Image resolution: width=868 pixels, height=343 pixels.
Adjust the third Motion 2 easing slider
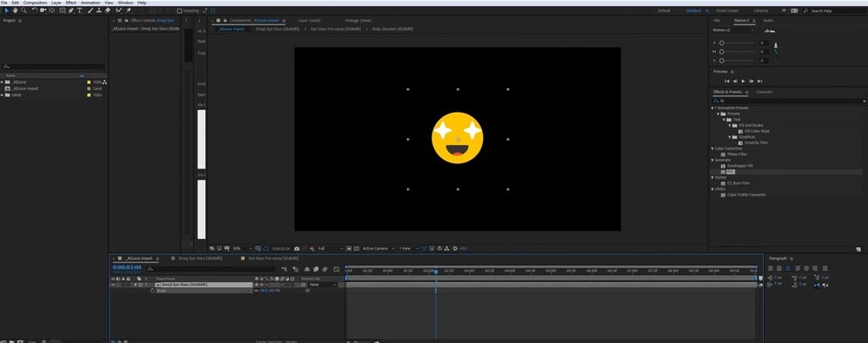721,60
